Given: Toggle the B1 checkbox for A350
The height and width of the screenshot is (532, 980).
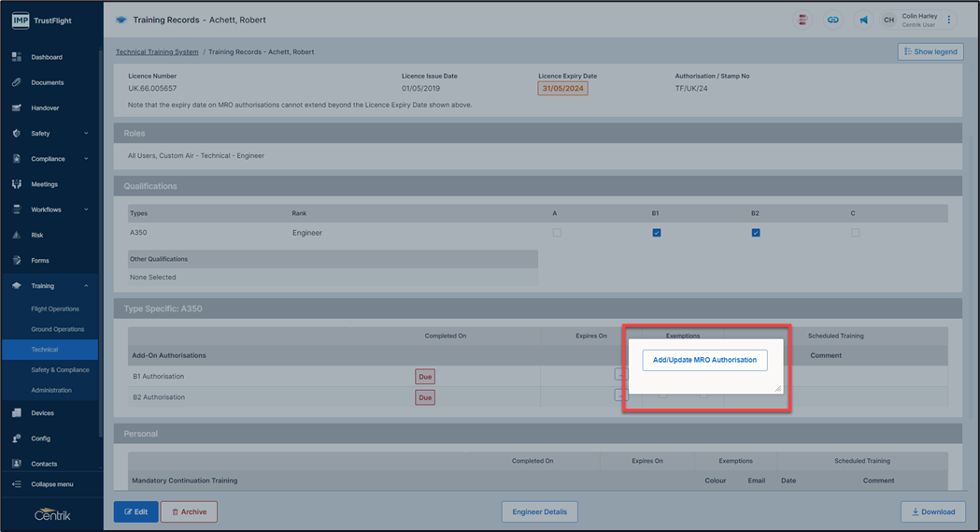Looking at the screenshot, I should tap(657, 233).
